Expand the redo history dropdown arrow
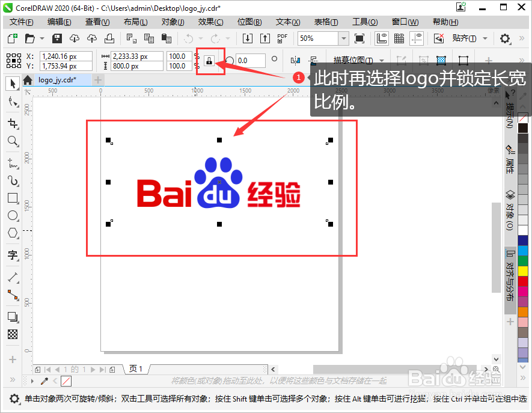Viewport: 532px width, 413px height. tap(228, 38)
